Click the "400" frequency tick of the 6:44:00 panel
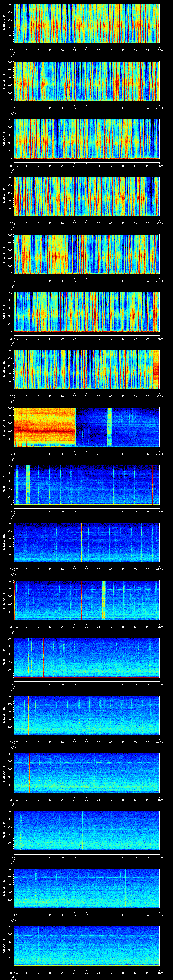 [10, 777]
